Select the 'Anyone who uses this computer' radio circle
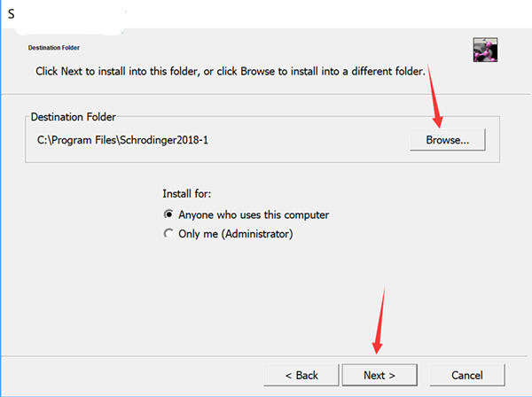Screen dimensions: 532x397 coord(168,214)
